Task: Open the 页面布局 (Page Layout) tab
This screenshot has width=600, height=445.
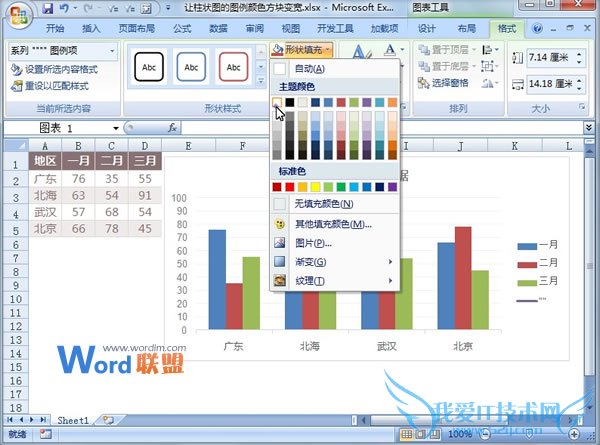Action: [x=137, y=29]
